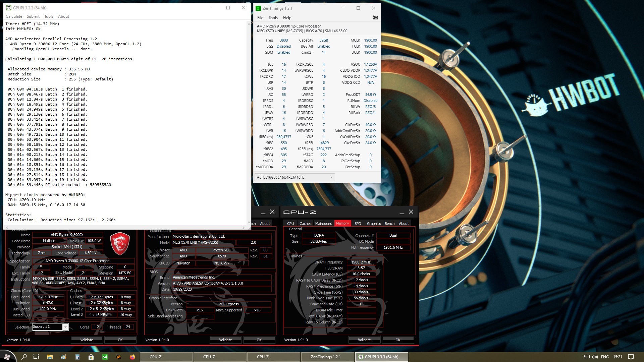644x362 pixels.
Task: Maximize the GPUPI window
Action: pyautogui.click(x=228, y=8)
